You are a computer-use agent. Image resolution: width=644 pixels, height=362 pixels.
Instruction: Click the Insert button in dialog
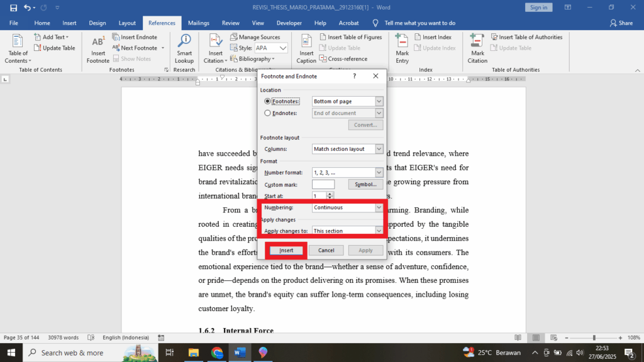(286, 250)
